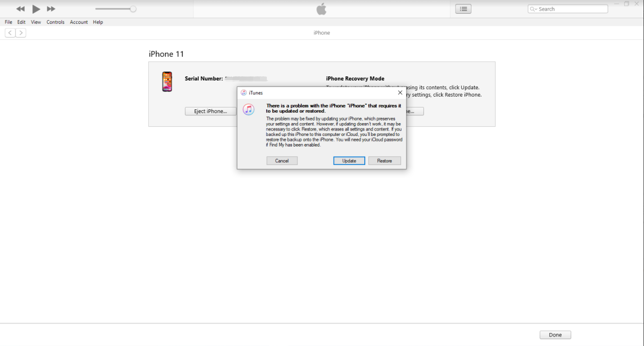Click the Eject iPhone... button
The width and height of the screenshot is (644, 346).
[x=211, y=111]
